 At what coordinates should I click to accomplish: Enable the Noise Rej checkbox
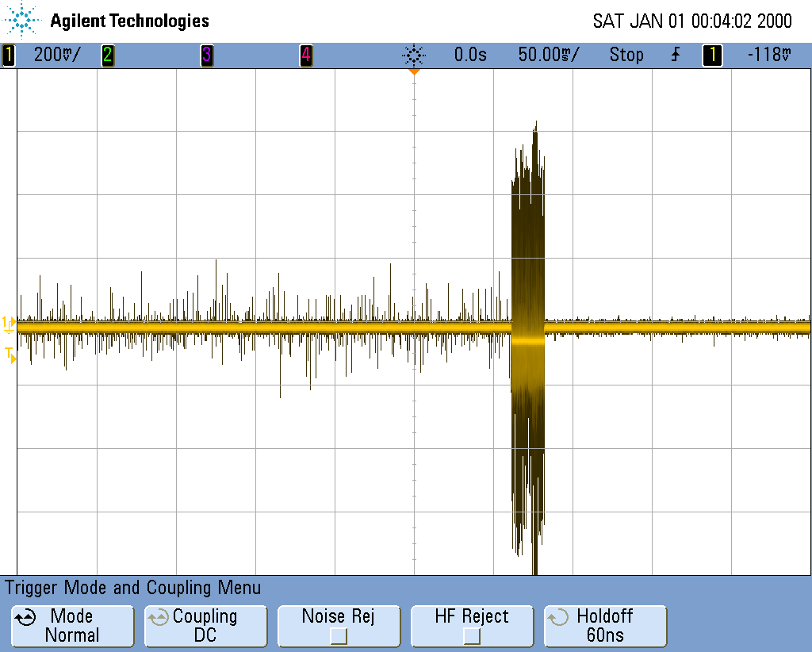point(339,635)
